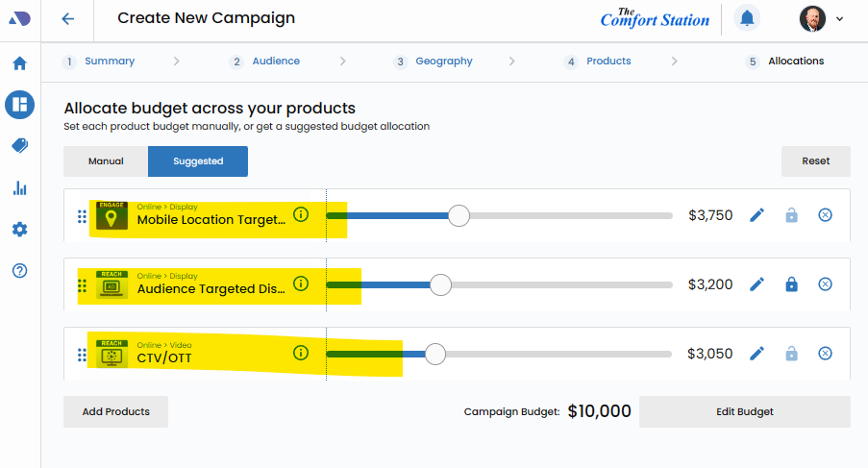Open the bar chart reports icon
The image size is (868, 468).
click(x=19, y=188)
